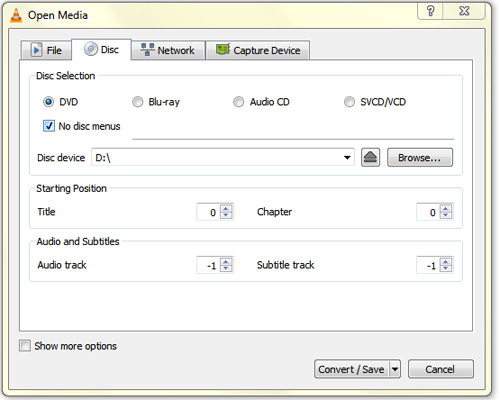The width and height of the screenshot is (500, 400).
Task: Decrease the Title value with down arrow
Action: (x=226, y=215)
